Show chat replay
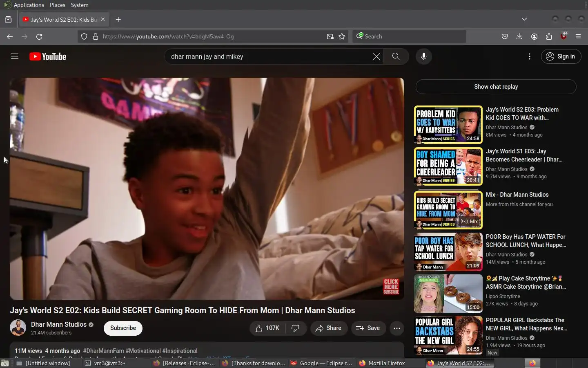588x368 pixels. (x=496, y=87)
